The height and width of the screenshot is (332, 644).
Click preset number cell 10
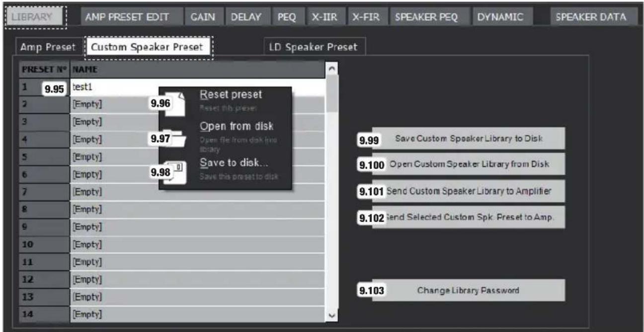point(44,244)
